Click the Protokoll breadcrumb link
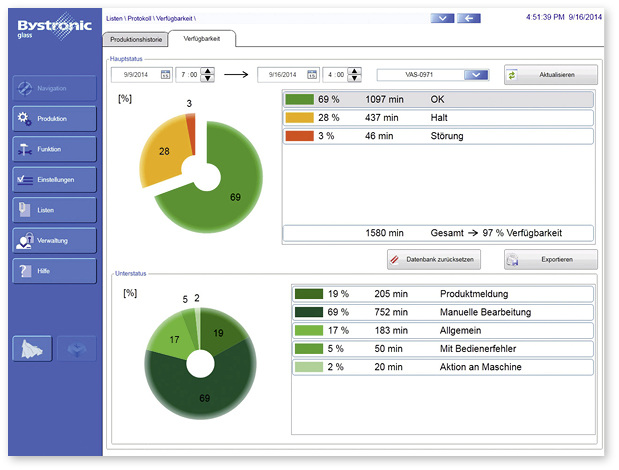This screenshot has height=470, width=619. click(139, 19)
